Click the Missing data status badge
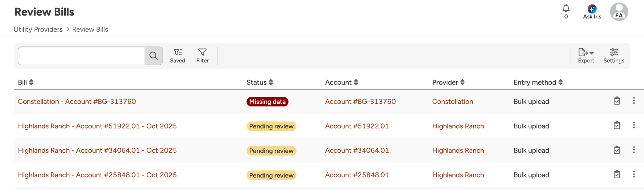The image size is (644, 190). point(267,102)
